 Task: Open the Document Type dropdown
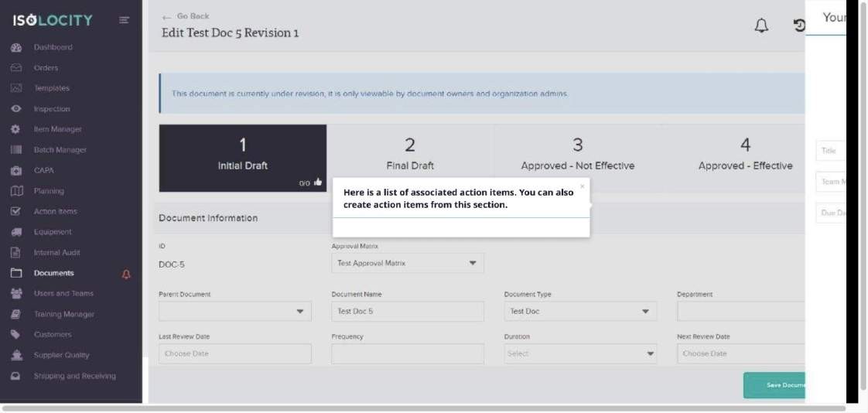coord(580,311)
